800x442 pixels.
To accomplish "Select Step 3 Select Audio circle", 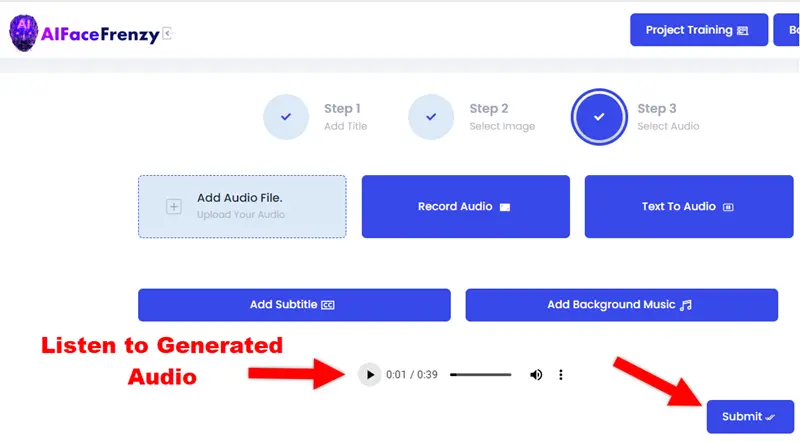I will [x=599, y=117].
